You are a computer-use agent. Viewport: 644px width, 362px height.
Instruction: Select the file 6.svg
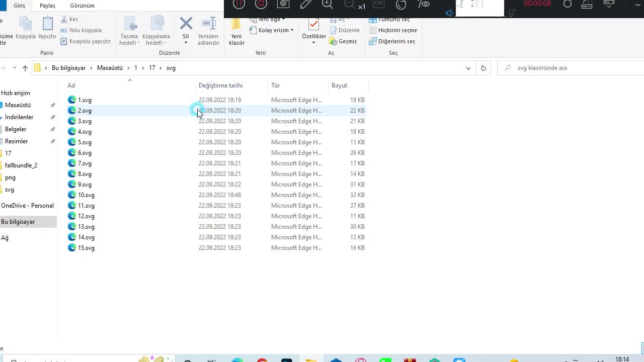pos(85,153)
